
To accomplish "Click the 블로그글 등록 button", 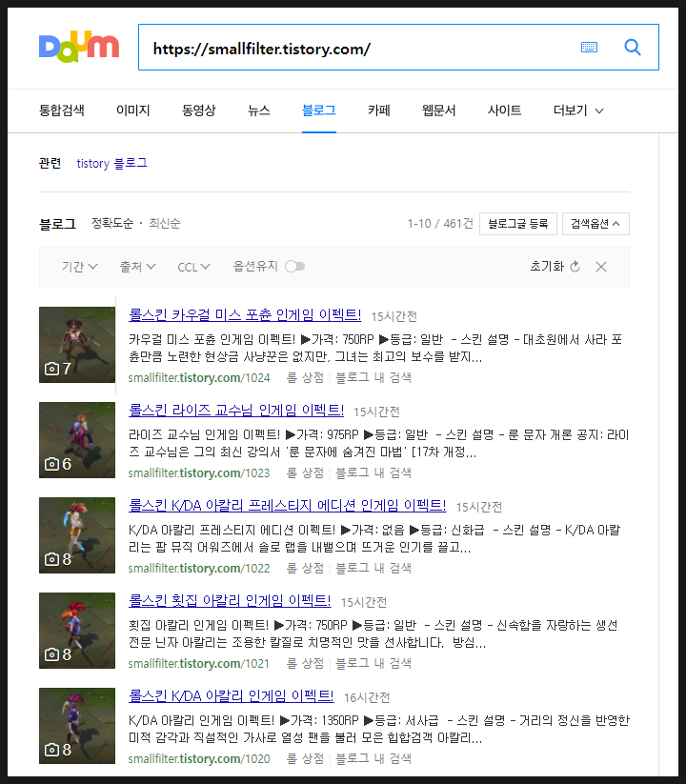I will coord(518,224).
